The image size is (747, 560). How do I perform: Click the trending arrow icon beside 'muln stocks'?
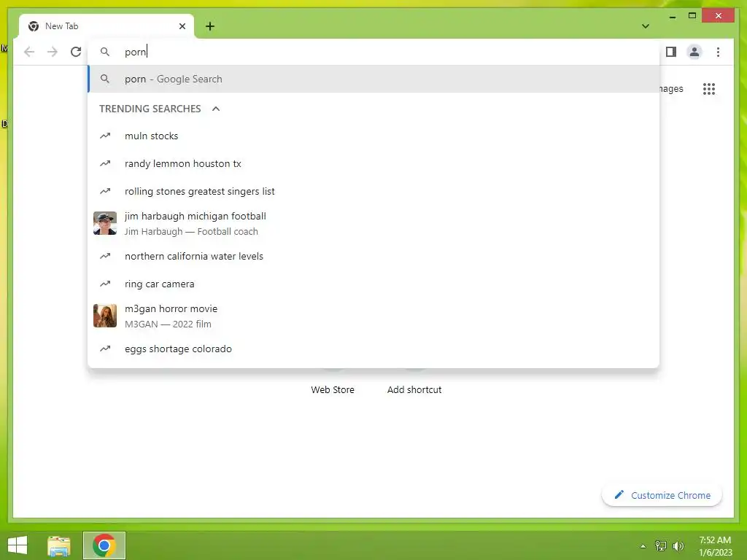coord(105,136)
